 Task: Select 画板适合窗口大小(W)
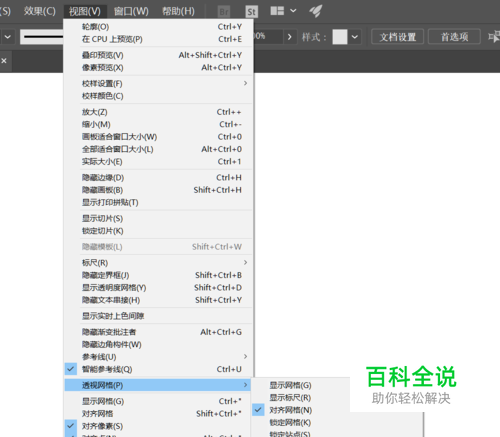tap(158, 137)
